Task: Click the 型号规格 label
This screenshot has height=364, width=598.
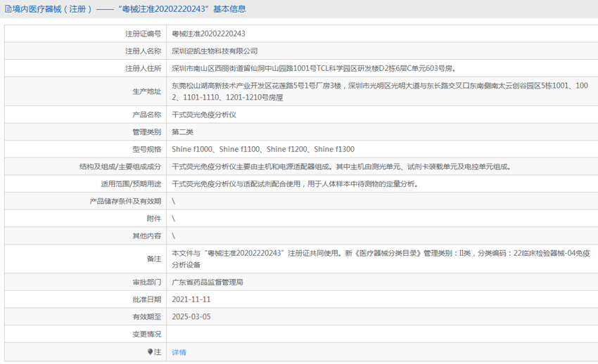Action: coord(147,149)
